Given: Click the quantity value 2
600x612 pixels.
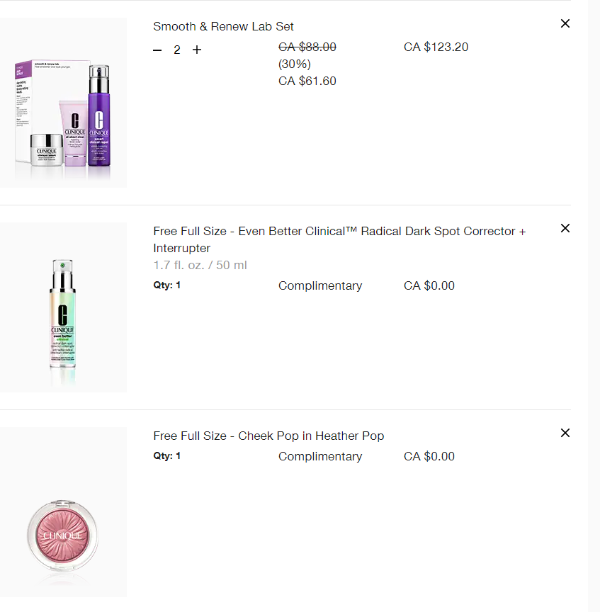Looking at the screenshot, I should [x=177, y=50].
